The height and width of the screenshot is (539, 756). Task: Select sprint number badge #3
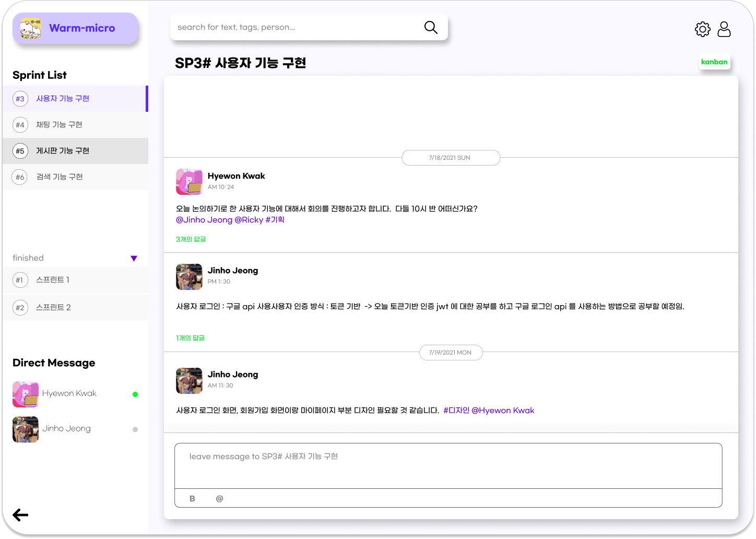20,99
